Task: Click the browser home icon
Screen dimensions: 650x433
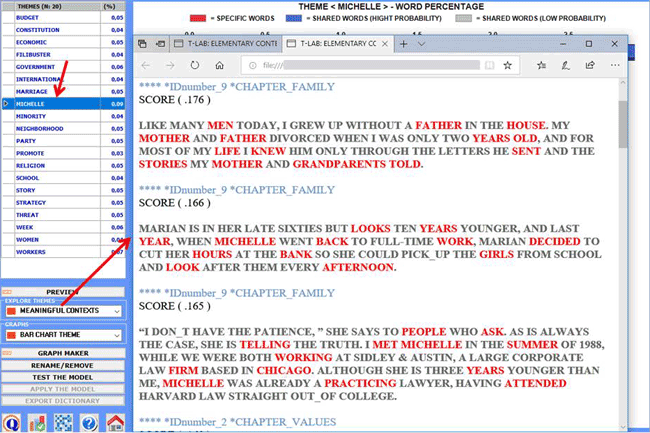Action: point(219,65)
